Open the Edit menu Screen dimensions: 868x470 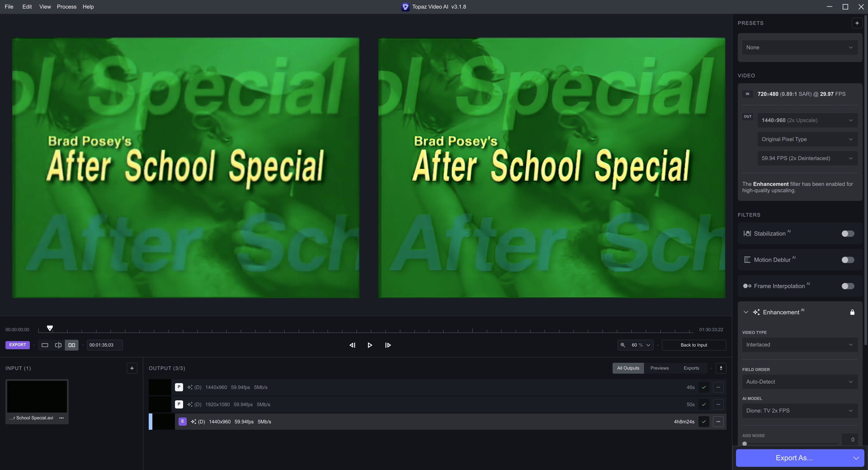[x=27, y=7]
